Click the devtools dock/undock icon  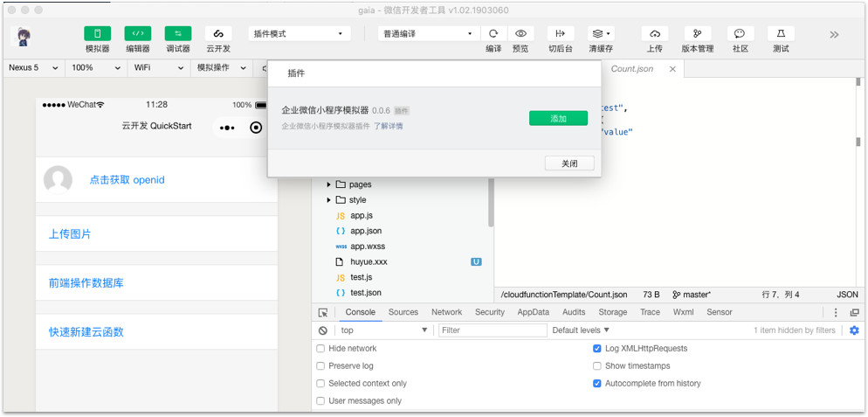855,313
